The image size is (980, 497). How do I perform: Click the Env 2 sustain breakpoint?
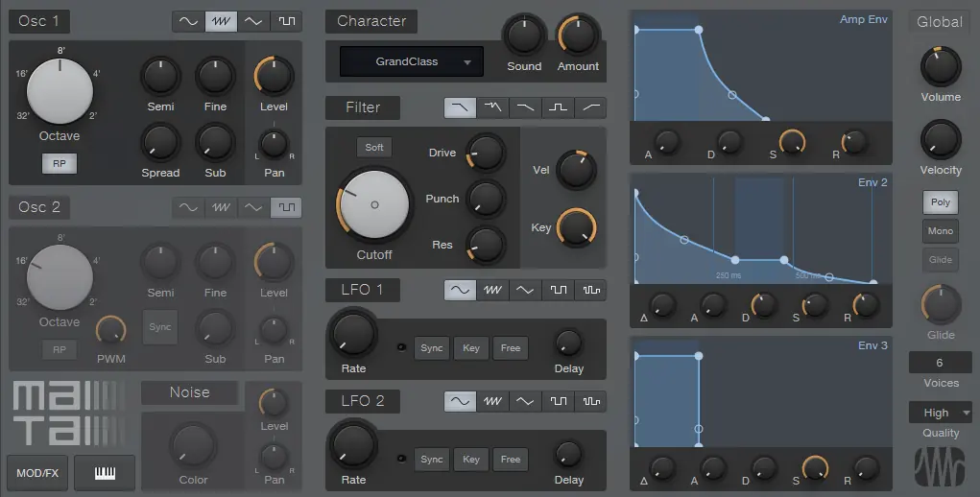click(735, 260)
